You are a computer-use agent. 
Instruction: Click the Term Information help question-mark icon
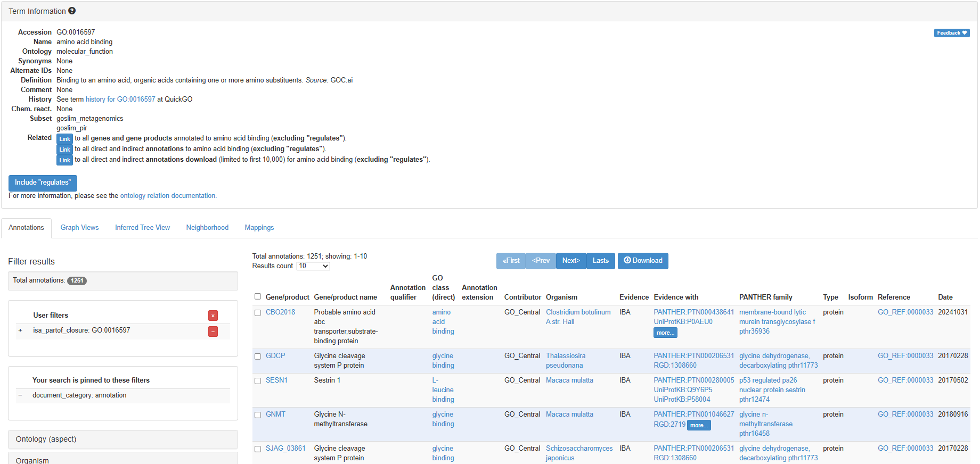tap(72, 11)
